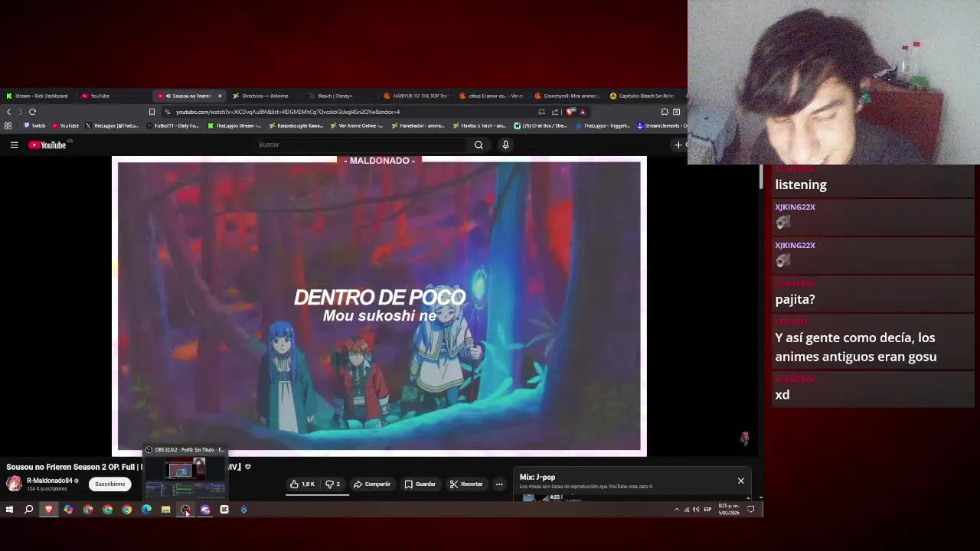980x551 pixels.
Task: Close the Mix: J-pop playlist panel
Action: click(740, 481)
